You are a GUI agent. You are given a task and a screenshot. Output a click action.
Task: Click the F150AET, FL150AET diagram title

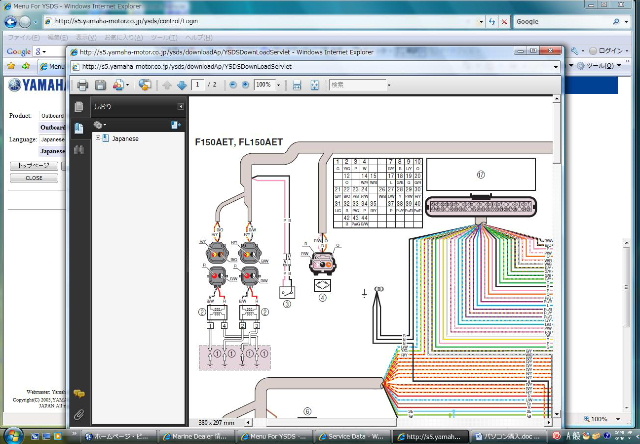click(x=239, y=142)
